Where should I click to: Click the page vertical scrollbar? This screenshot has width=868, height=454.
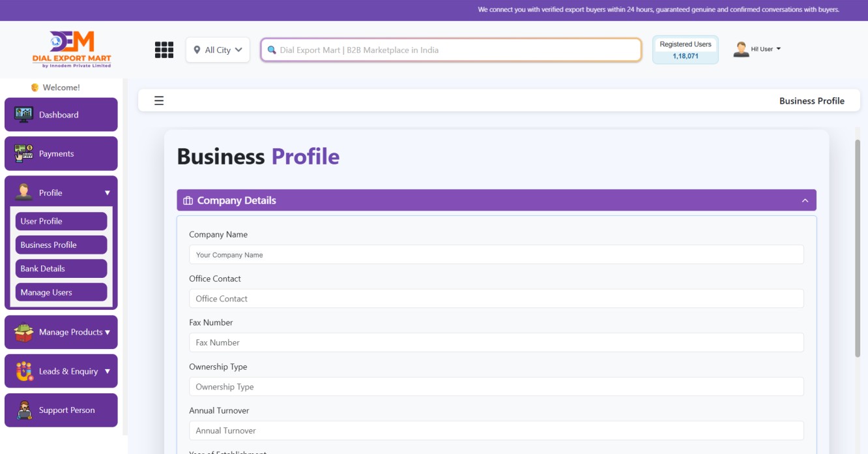click(858, 248)
